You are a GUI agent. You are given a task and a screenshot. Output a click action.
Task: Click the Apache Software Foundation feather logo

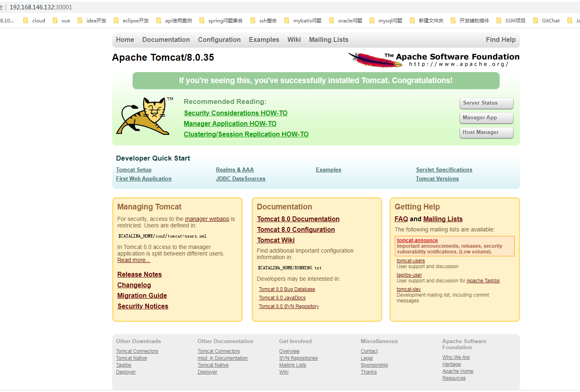pos(434,59)
